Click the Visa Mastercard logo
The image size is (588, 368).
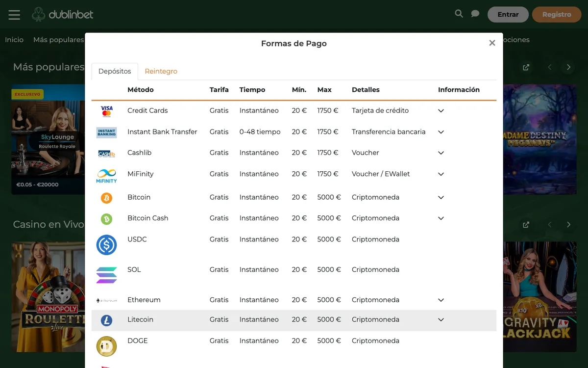[x=106, y=111]
